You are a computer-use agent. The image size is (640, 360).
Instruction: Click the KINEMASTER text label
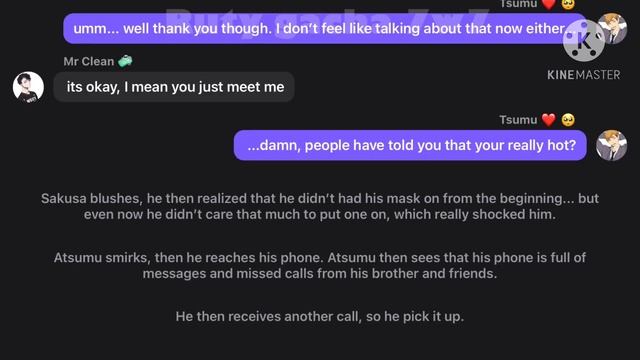coord(584,75)
